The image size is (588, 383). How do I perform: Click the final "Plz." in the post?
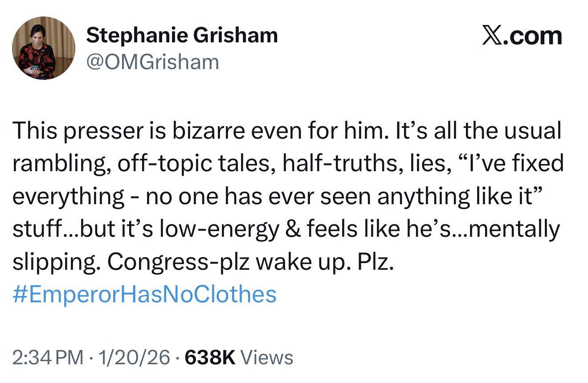tap(376, 263)
